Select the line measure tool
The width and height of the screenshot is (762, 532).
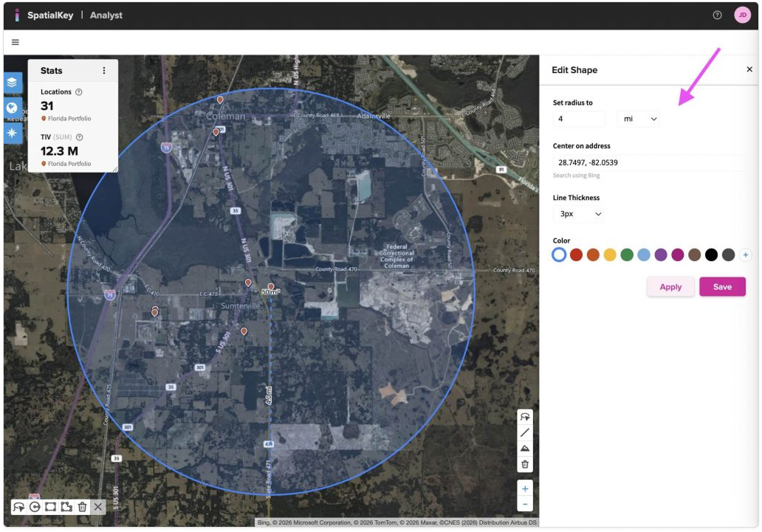pos(524,432)
